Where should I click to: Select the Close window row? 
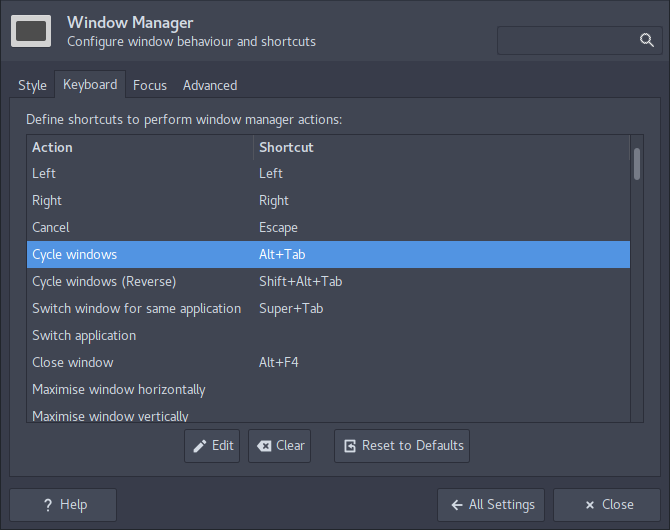pyautogui.click(x=328, y=362)
